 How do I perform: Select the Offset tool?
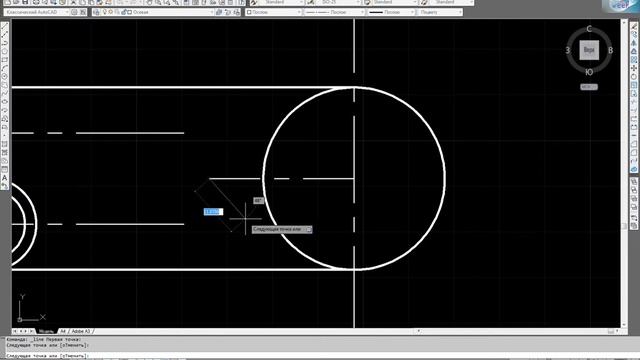[634, 51]
